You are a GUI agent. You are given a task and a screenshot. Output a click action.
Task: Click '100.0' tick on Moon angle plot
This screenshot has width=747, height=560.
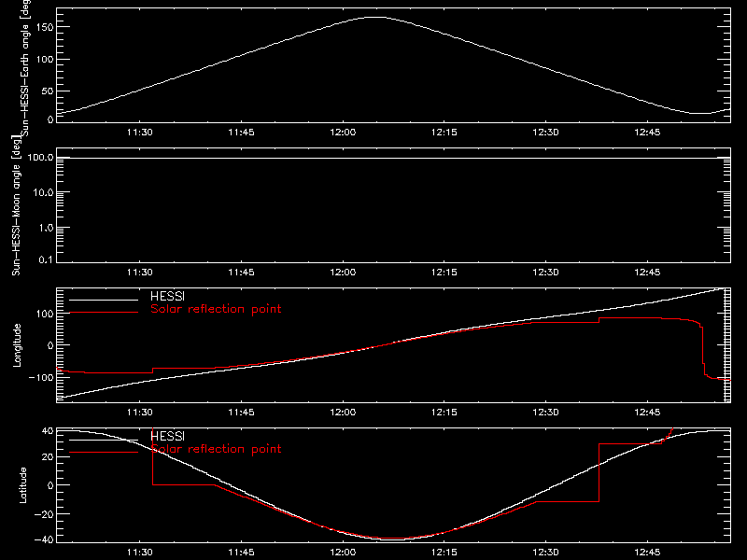(40, 158)
